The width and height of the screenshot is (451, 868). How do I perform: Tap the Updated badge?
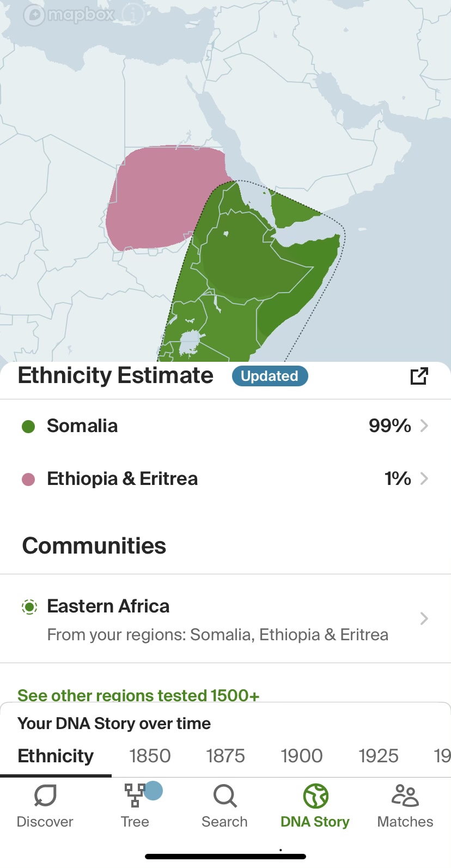pos(270,376)
